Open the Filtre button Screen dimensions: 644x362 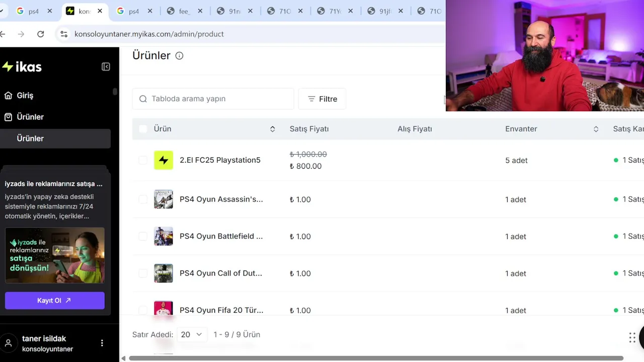(322, 99)
